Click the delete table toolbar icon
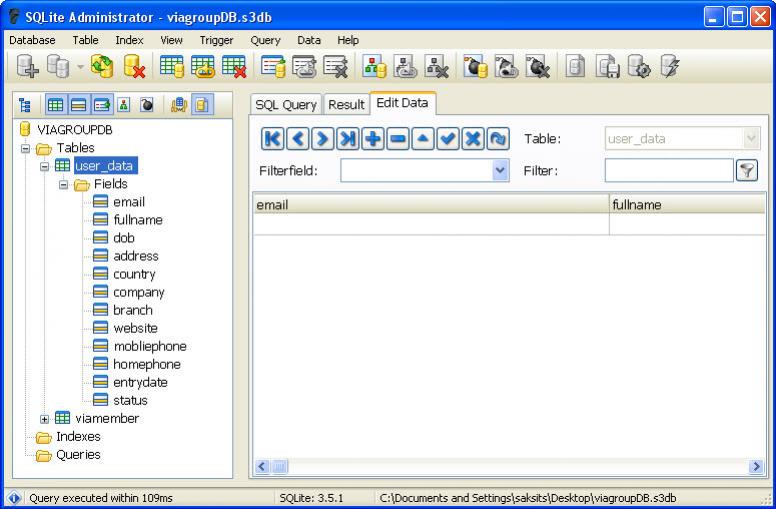The image size is (776, 509). click(x=234, y=67)
